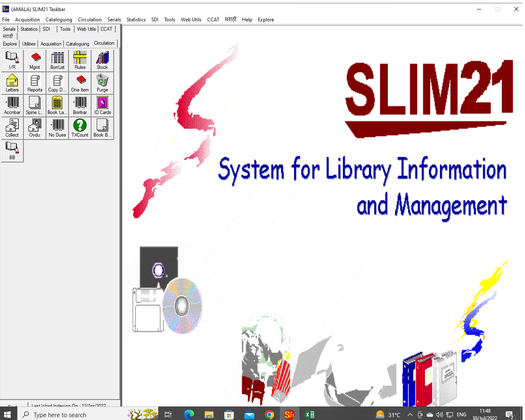Open the I/R issue-return tool
The width and height of the screenshot is (525, 420).
point(12,61)
